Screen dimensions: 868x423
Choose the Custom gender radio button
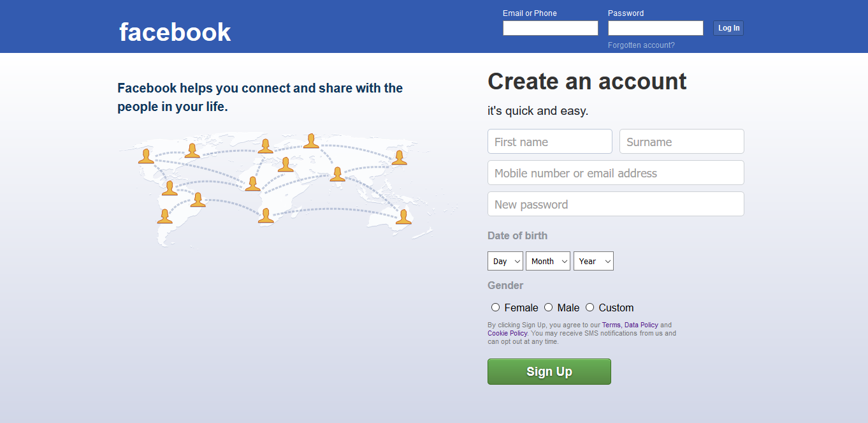590,308
